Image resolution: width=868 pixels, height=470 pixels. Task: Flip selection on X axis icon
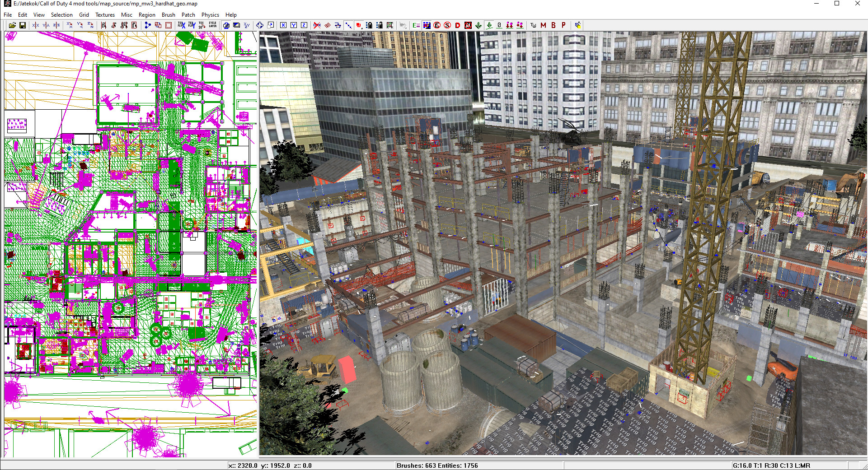click(x=36, y=25)
